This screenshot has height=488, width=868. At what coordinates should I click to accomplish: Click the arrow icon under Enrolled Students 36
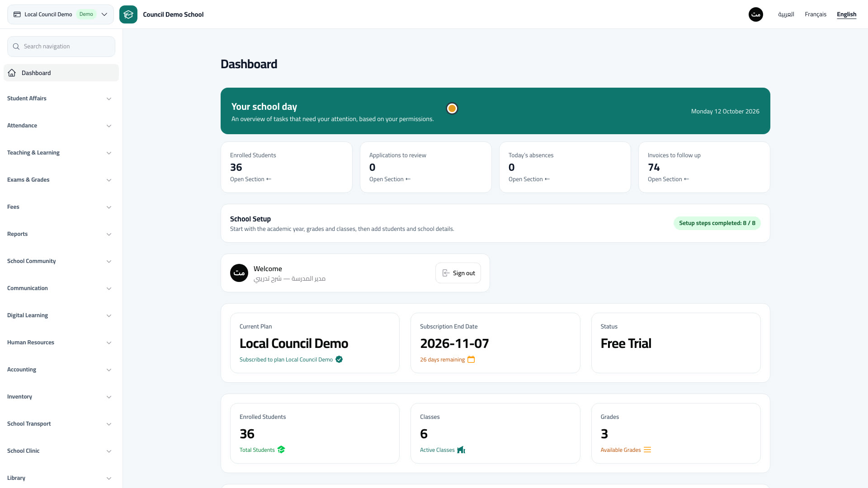tap(269, 179)
